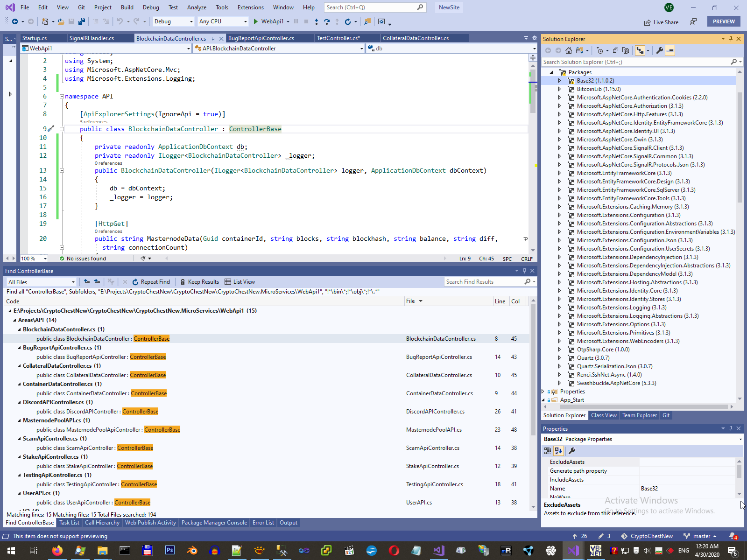Click the Step Over debug icon
The width and height of the screenshot is (747, 560).
[x=326, y=21]
